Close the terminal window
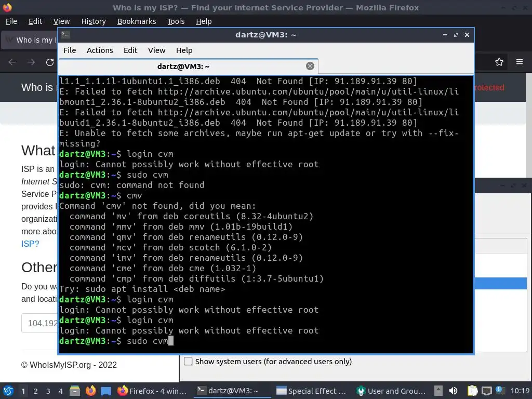This screenshot has width=532, height=399. coord(467,35)
